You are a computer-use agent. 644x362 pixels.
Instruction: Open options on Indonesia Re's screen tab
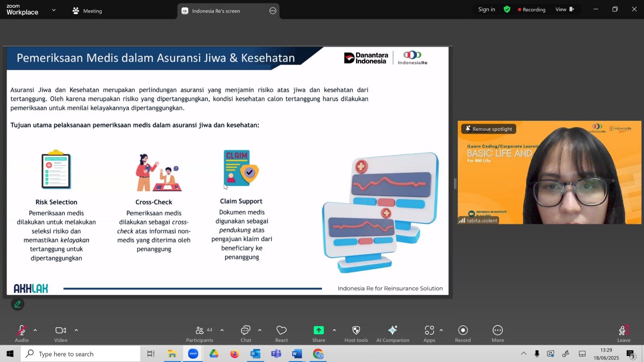click(273, 11)
